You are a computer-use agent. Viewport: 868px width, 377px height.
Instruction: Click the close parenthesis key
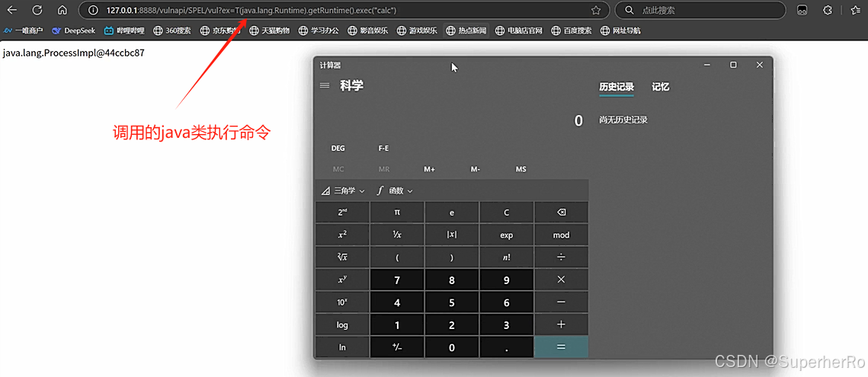pyautogui.click(x=452, y=257)
